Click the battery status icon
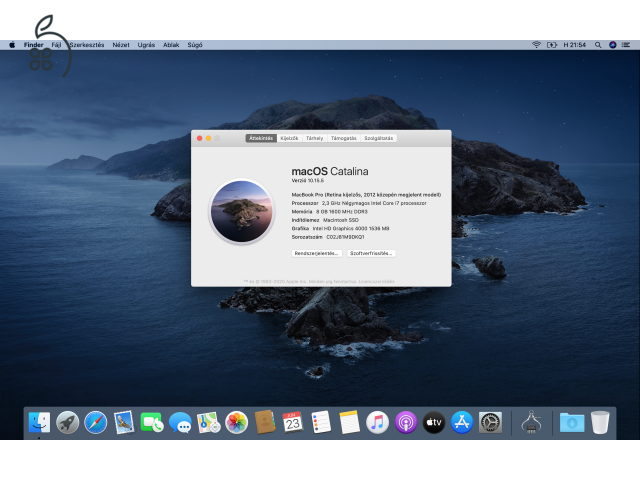The image size is (640, 480). point(552,45)
